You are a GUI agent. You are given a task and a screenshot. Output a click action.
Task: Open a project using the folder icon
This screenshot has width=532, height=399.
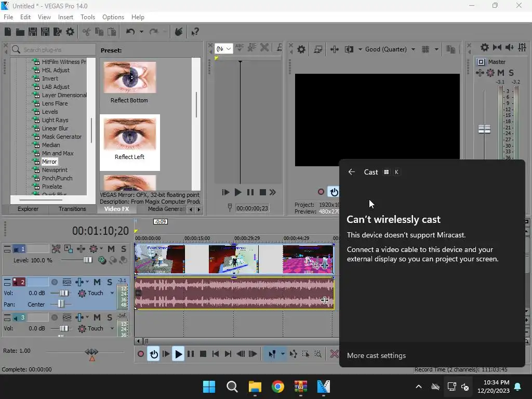(x=20, y=32)
